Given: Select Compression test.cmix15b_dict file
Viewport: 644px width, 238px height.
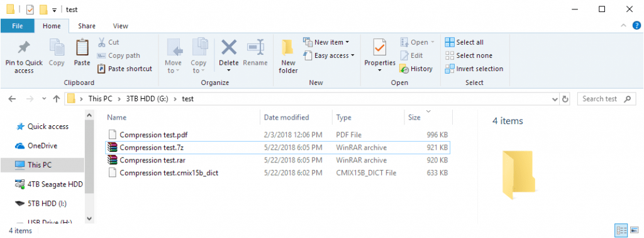Looking at the screenshot, I should click(x=277, y=173).
